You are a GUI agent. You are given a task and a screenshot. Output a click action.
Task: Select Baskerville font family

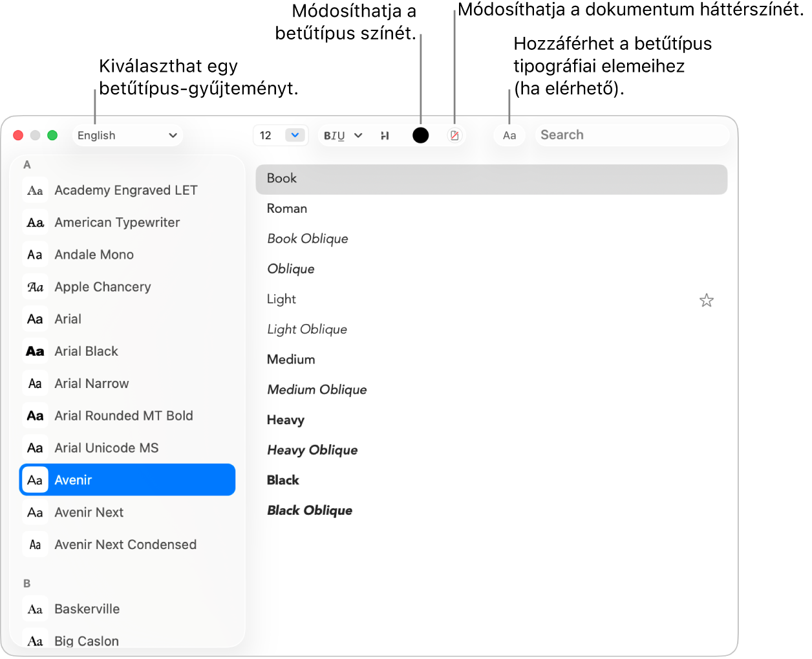[127, 609]
